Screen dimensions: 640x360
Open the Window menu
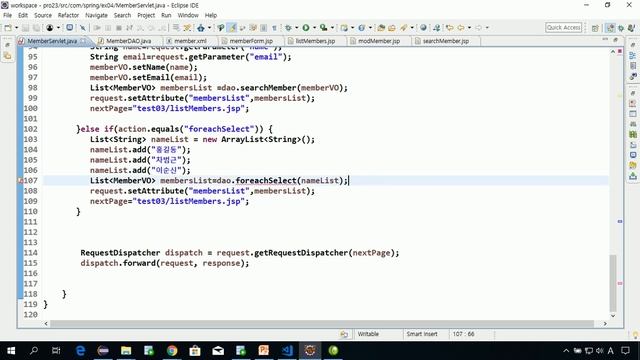click(x=188, y=15)
